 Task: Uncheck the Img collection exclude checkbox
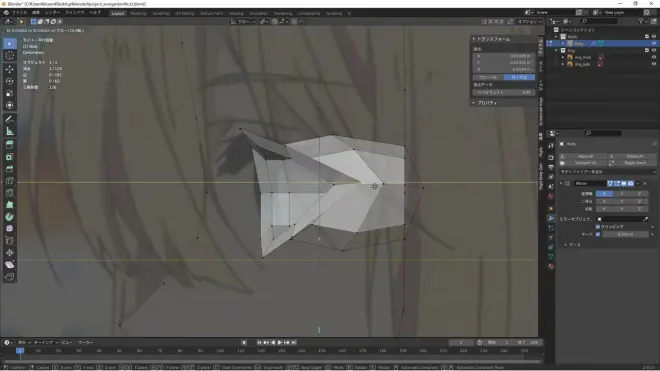[647, 50]
